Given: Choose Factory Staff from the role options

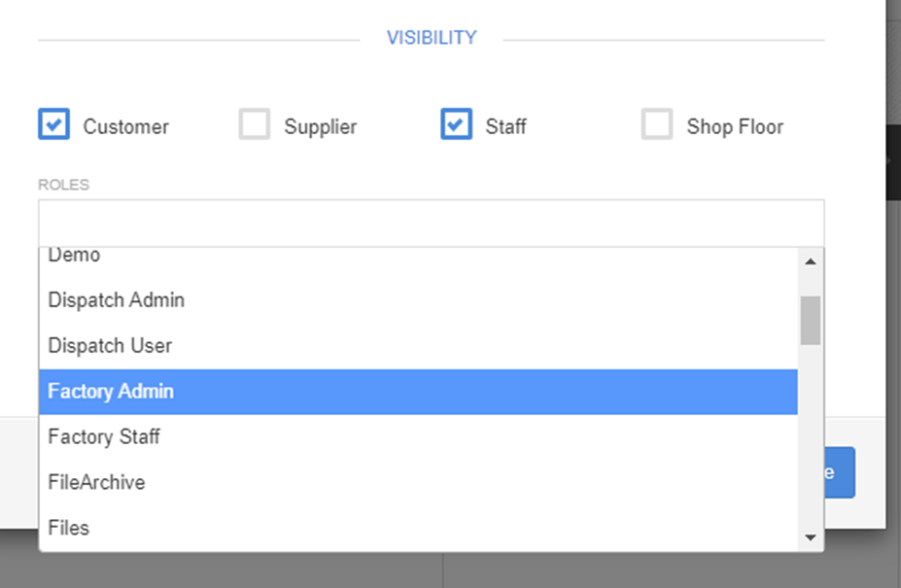Looking at the screenshot, I should [x=104, y=437].
